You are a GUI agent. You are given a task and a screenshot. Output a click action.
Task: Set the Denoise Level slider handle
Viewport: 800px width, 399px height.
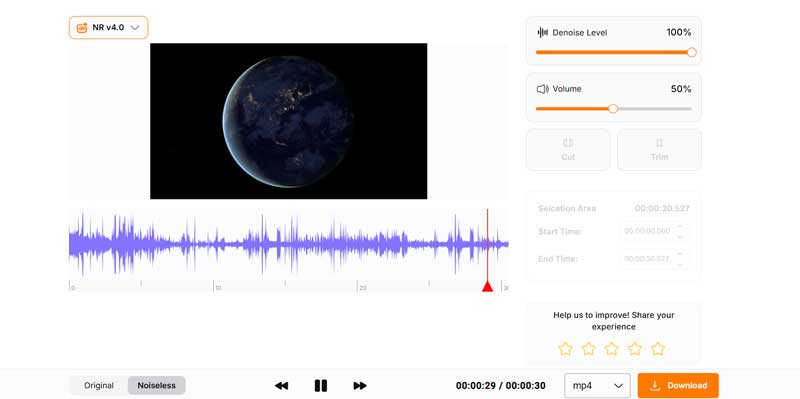click(692, 52)
